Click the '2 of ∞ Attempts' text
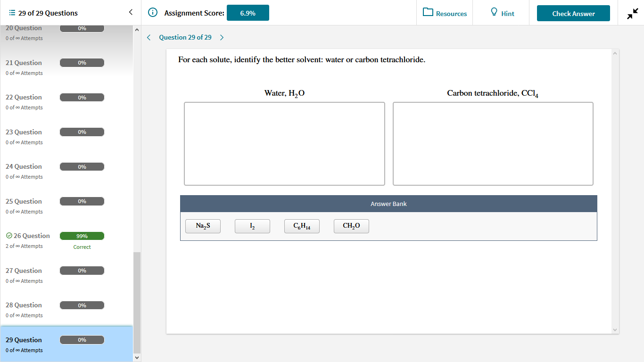Screen dimensions: 644x362 click(24, 246)
